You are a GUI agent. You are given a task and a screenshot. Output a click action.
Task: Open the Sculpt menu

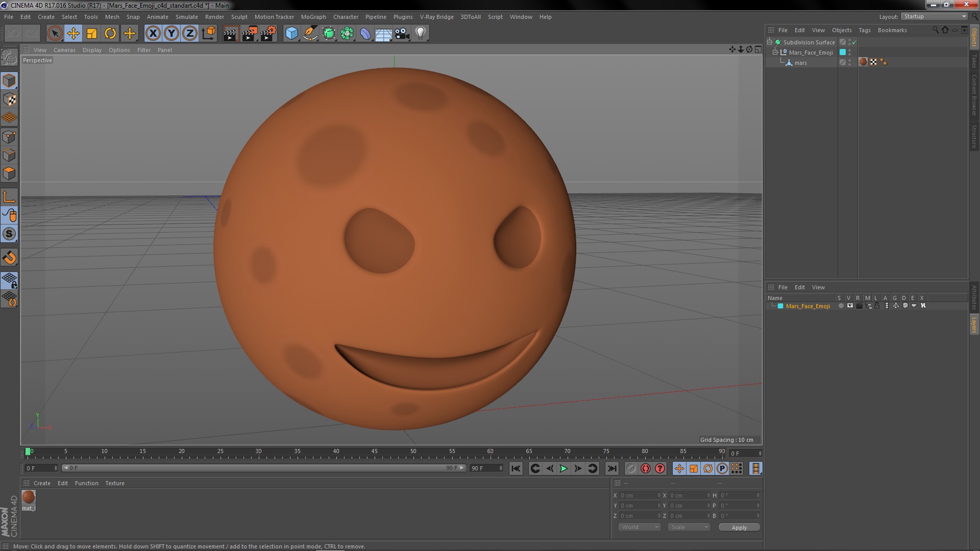pyautogui.click(x=239, y=17)
